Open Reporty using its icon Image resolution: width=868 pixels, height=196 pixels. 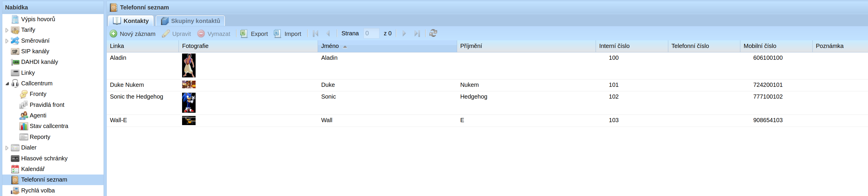(x=24, y=137)
